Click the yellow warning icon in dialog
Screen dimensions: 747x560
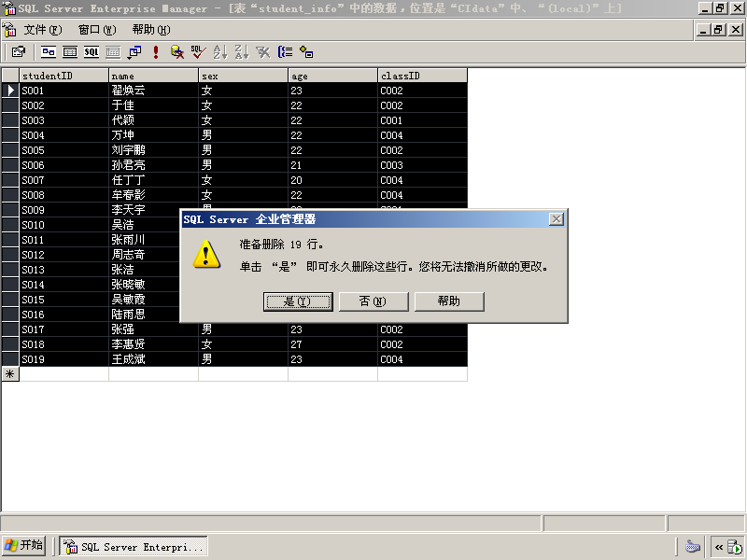(206, 255)
